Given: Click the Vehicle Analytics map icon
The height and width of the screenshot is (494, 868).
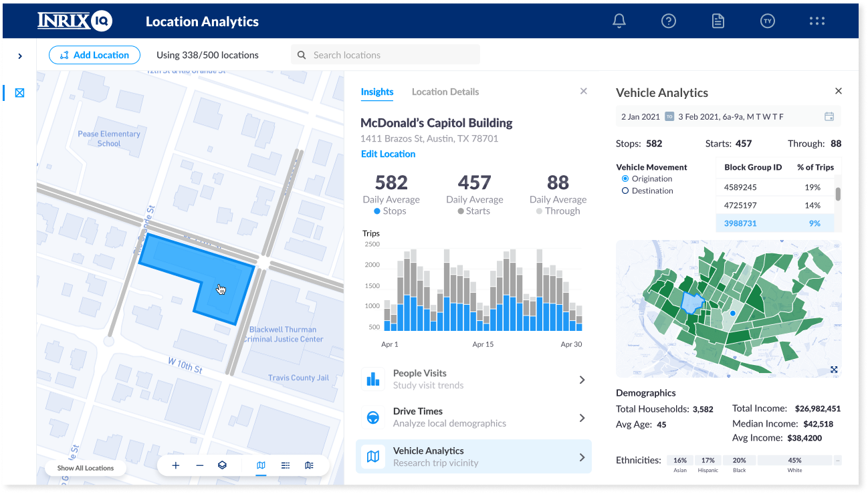Looking at the screenshot, I should click(373, 457).
